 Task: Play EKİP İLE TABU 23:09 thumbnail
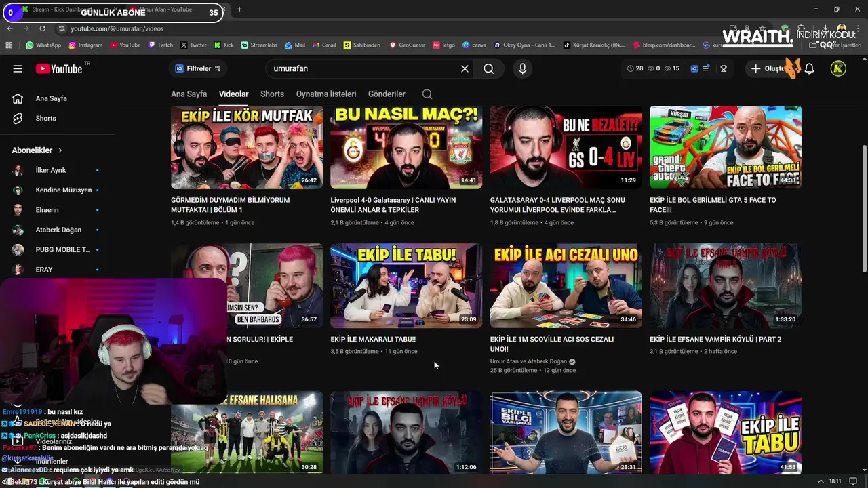(x=406, y=285)
